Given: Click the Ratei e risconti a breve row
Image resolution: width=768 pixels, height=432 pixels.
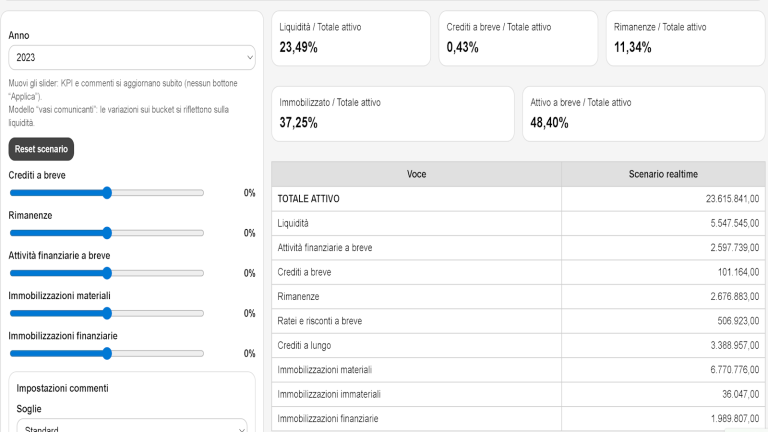Looking at the screenshot, I should tap(518, 321).
